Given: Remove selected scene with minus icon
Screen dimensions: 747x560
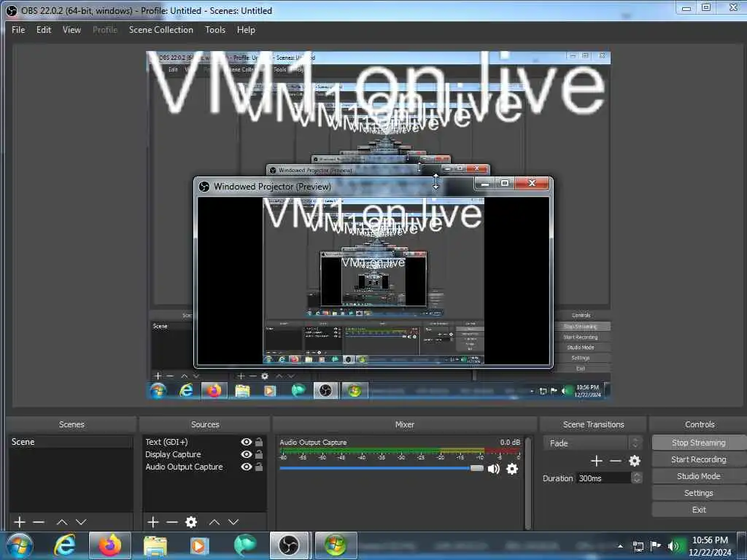Looking at the screenshot, I should 39,522.
